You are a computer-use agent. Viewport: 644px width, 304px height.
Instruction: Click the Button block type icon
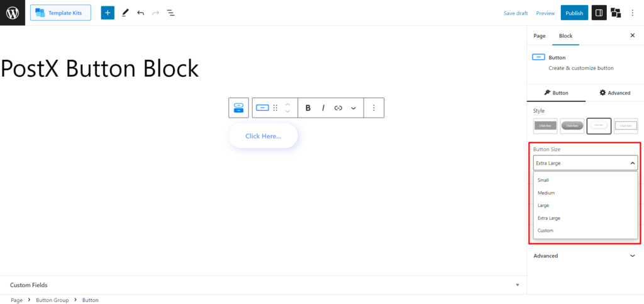tap(262, 108)
